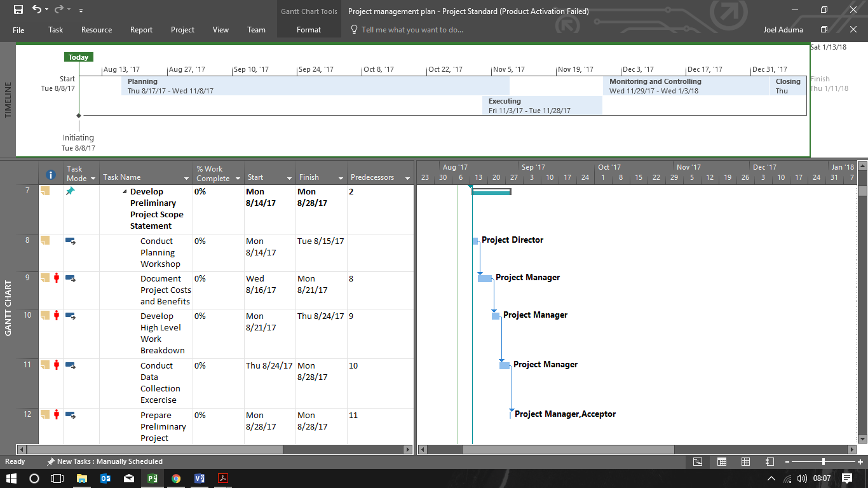Click overallocated resource icon on row 9

[57, 278]
